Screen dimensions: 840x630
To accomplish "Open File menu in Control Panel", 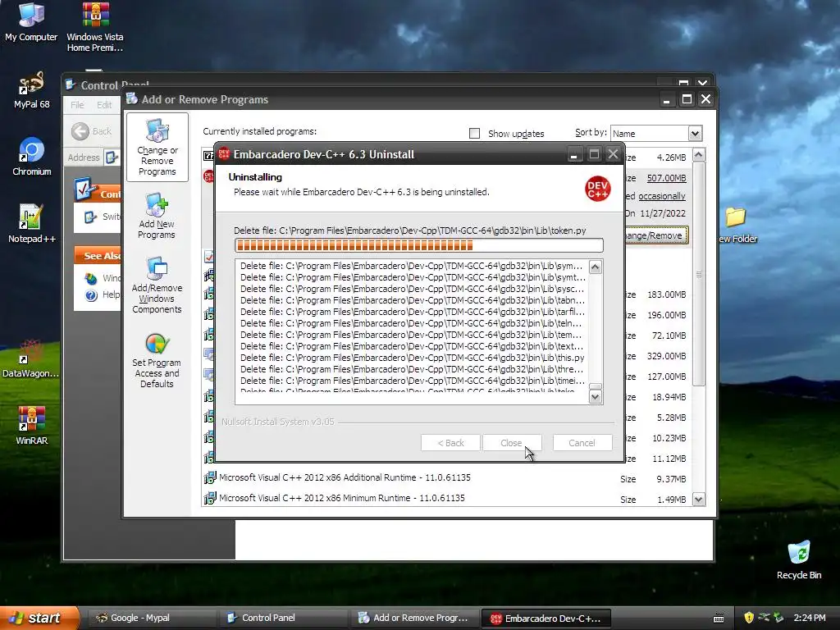I will [77, 105].
